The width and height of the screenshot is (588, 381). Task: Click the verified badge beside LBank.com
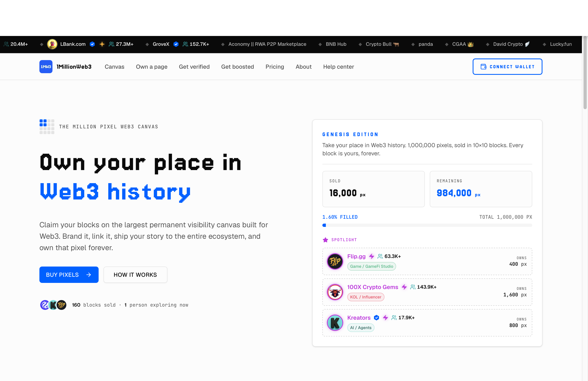pyautogui.click(x=92, y=44)
